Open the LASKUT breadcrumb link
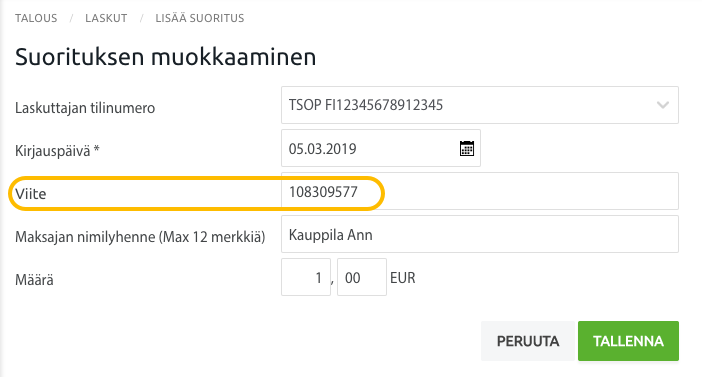This screenshot has height=377, width=702. coord(106,18)
